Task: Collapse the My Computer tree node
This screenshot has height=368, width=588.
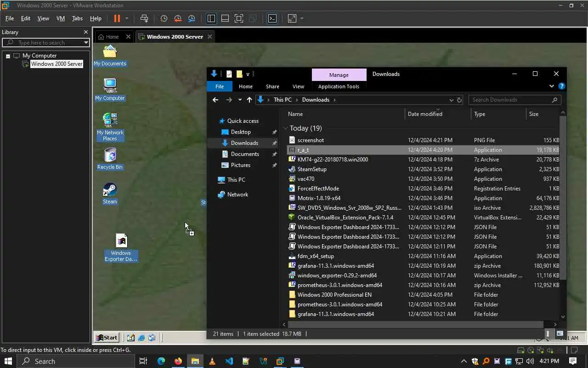Action: [x=8, y=56]
